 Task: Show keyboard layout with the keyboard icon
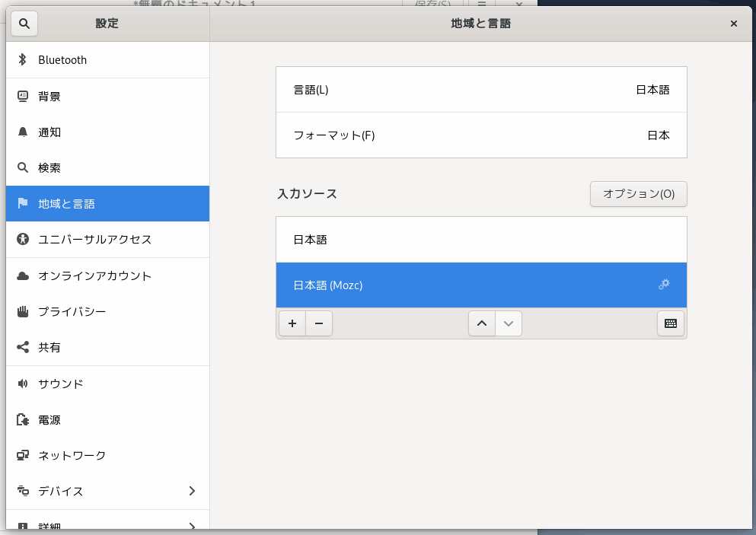click(x=669, y=323)
